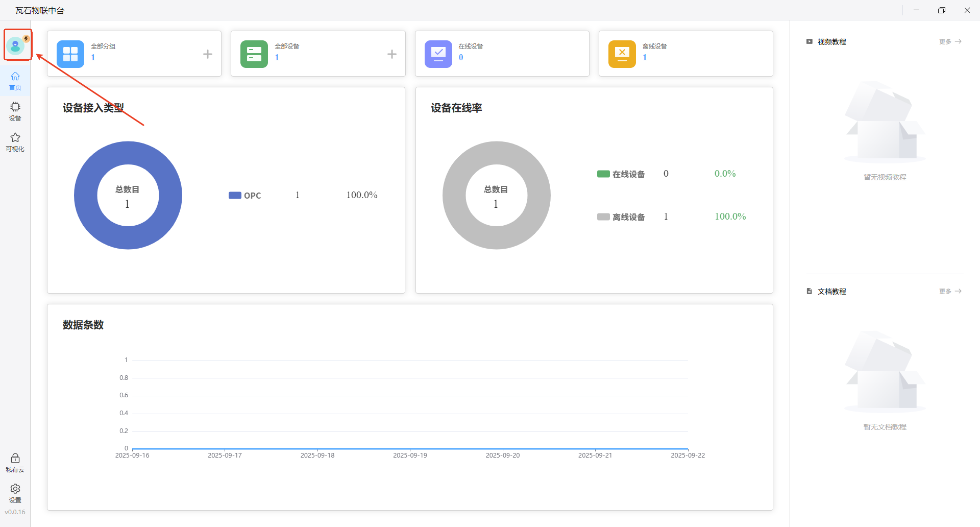980x527 pixels.
Task: Click the green 全部设备 server icon
Action: click(x=254, y=54)
